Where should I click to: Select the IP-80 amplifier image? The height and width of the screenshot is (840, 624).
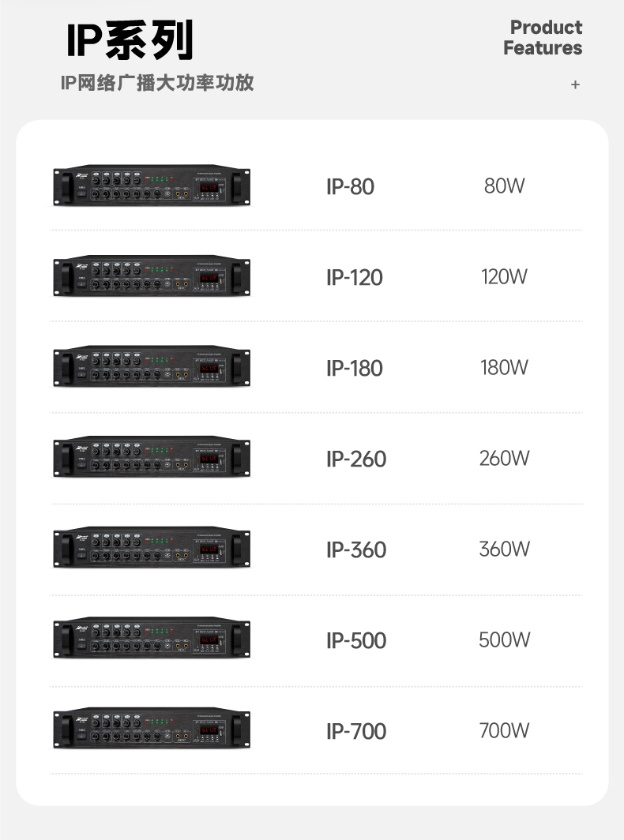tap(152, 187)
